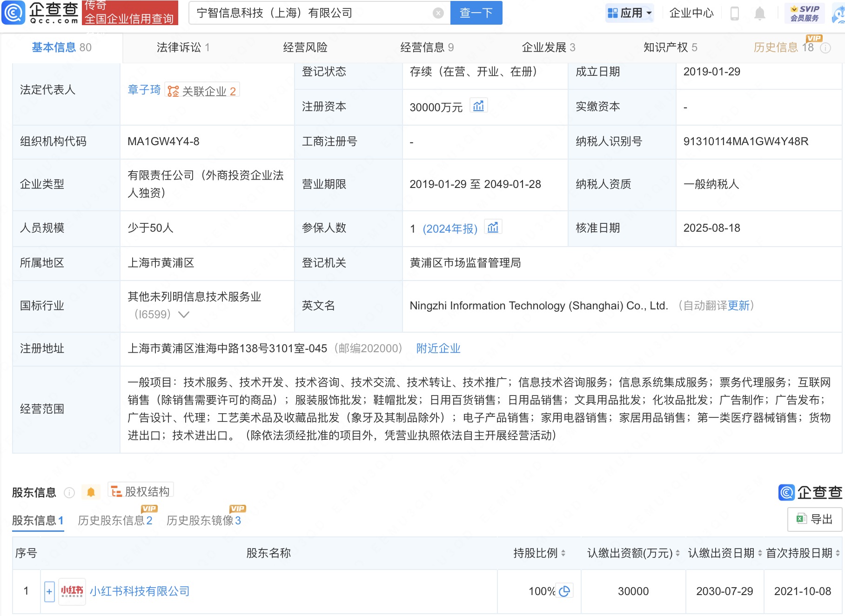845x616 pixels.
Task: View insured headcount chart icon
Action: [493, 228]
